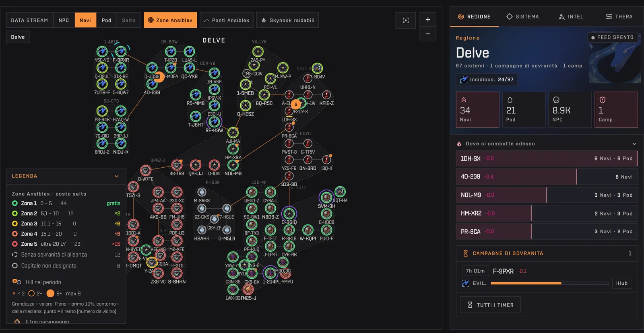Collapse the Dove si combatte adesso section
644x333 pixels.
634,144
